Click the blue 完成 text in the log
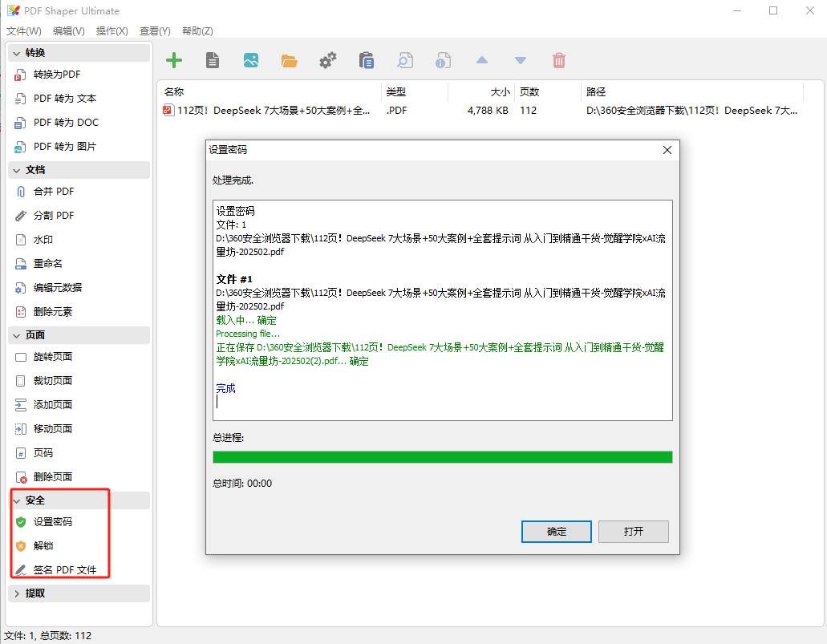This screenshot has width=827, height=644. click(x=225, y=389)
